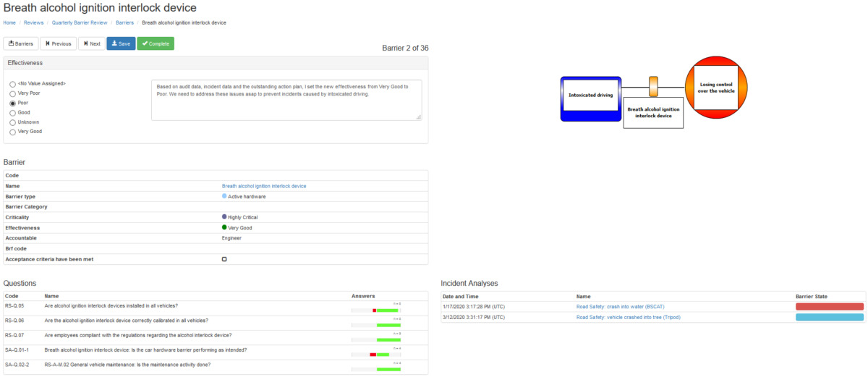The width and height of the screenshot is (868, 377).
Task: Open the crash into water BSCAT incident
Action: (621, 306)
